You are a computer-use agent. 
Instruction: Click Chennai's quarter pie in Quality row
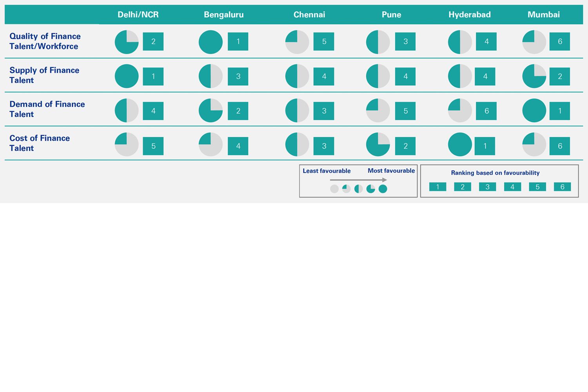coord(297,42)
